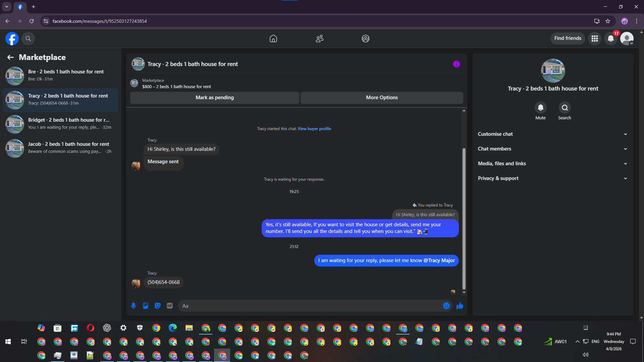Open the emoji picker in message box
The height and width of the screenshot is (362, 644).
click(x=446, y=306)
